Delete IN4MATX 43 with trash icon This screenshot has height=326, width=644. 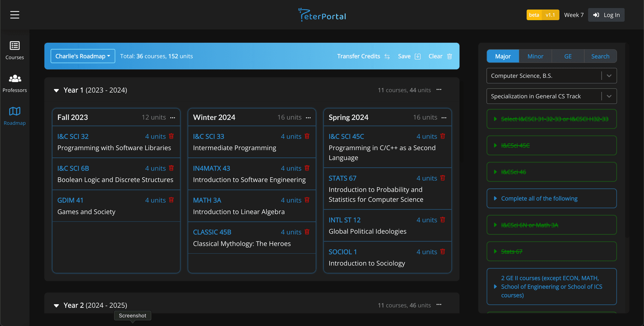pos(307,168)
